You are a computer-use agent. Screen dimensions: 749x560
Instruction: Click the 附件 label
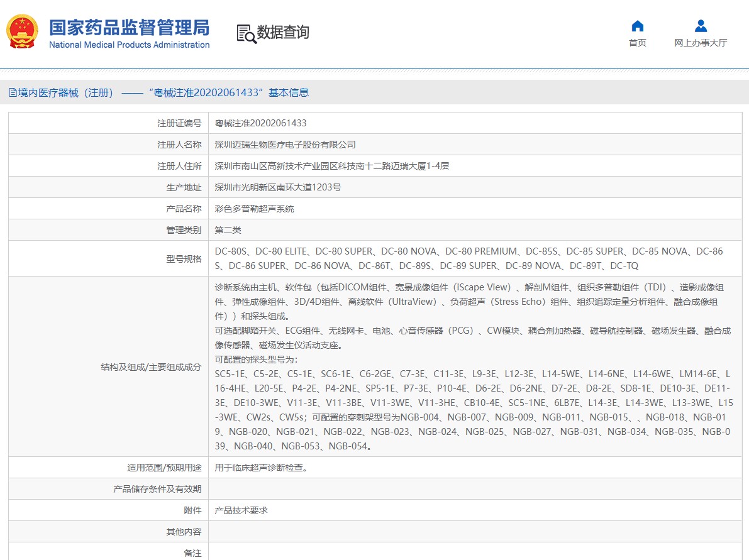[192, 510]
